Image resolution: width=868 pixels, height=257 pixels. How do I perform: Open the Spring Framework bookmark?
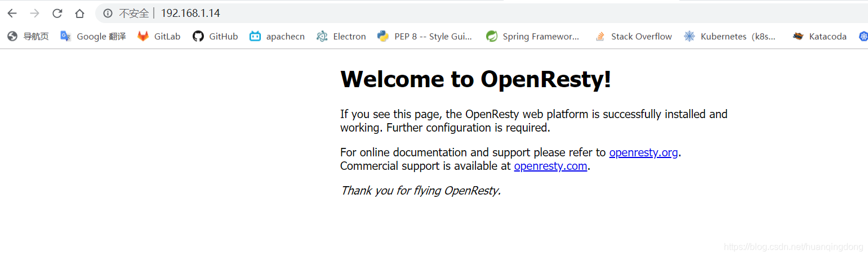point(533,37)
